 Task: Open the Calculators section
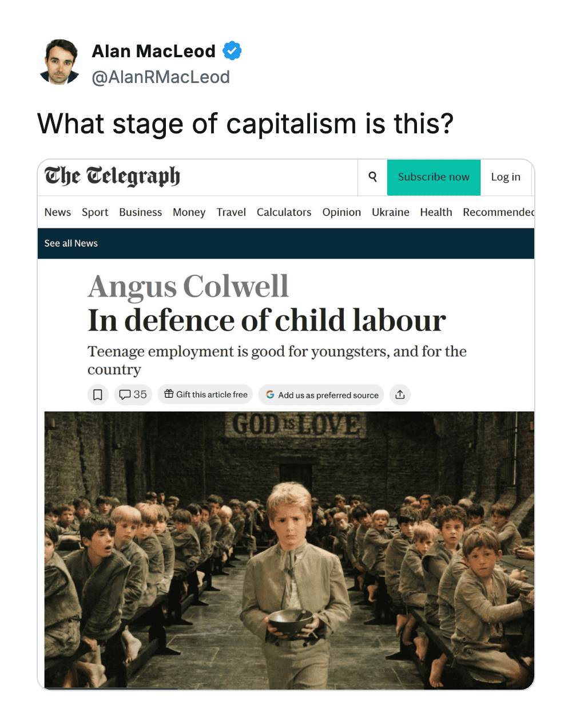(x=284, y=212)
